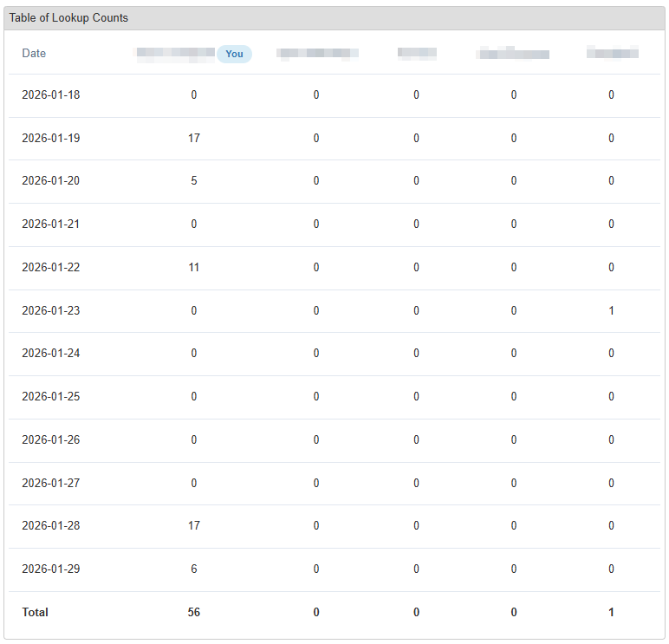Click the total value 1 in last column

click(x=612, y=613)
